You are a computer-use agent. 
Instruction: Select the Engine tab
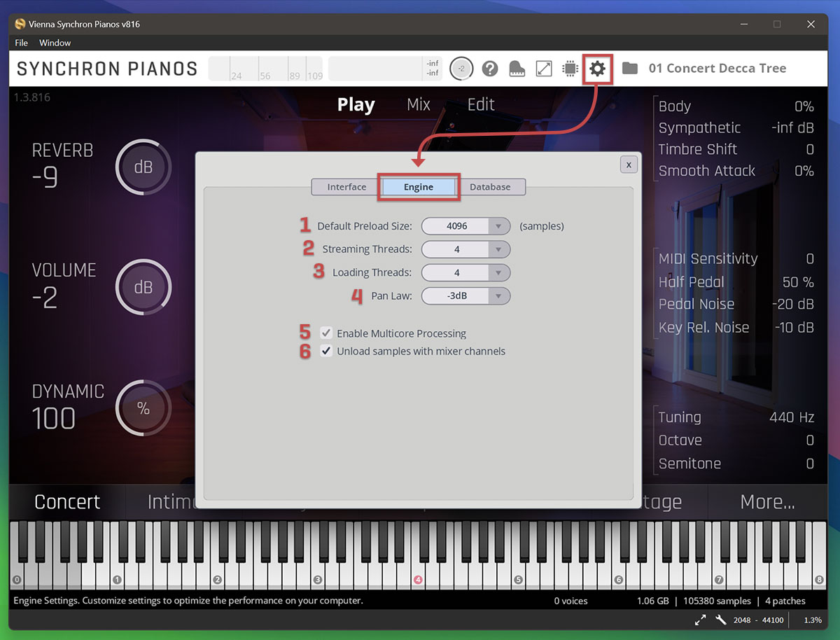419,187
